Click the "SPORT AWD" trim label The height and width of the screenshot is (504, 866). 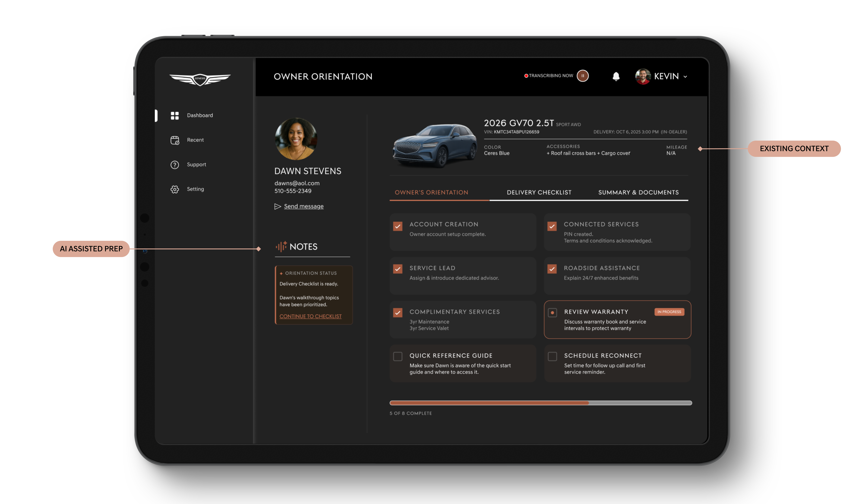point(568,125)
